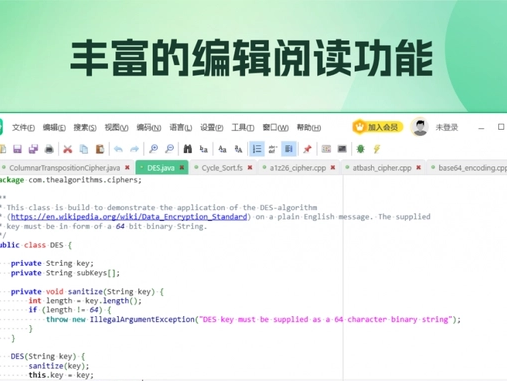Close the Cycle_Sort.fs tab
The height and width of the screenshot is (381, 507).
point(250,167)
